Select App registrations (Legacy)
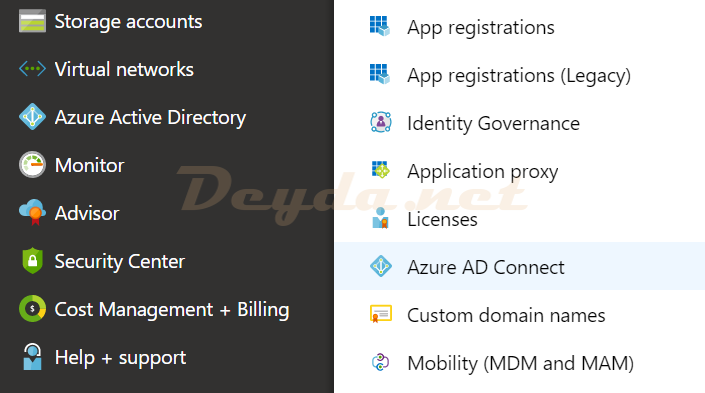 (519, 76)
